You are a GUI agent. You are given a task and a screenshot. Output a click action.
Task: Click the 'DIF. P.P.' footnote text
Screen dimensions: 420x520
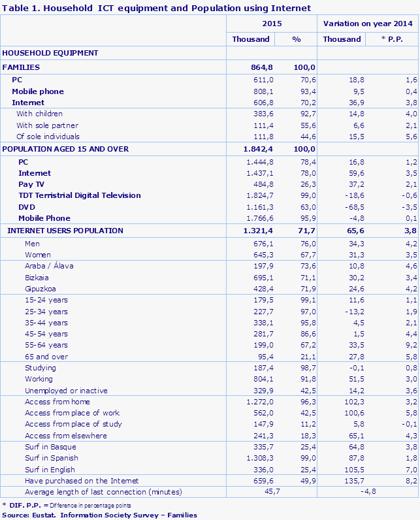click(x=66, y=506)
